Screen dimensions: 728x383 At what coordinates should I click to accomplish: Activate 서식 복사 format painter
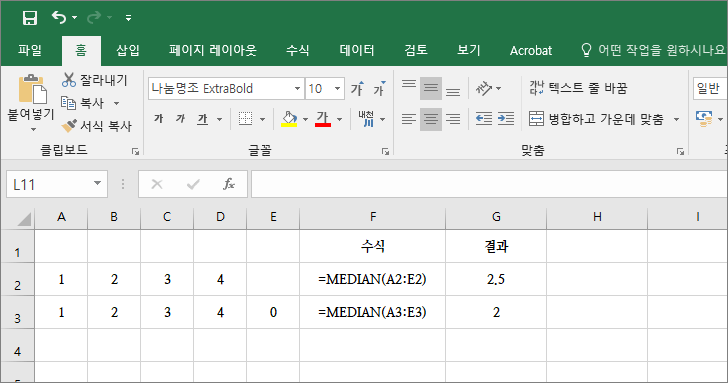pos(97,126)
